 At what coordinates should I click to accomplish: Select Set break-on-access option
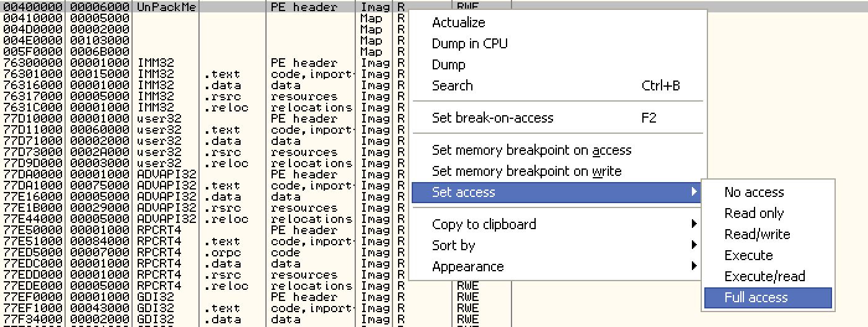(492, 118)
